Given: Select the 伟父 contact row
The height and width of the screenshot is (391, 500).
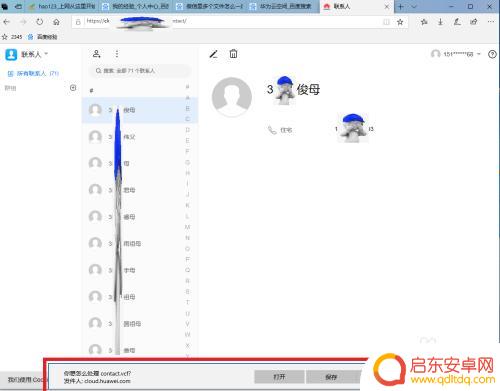Looking at the screenshot, I should point(140,137).
